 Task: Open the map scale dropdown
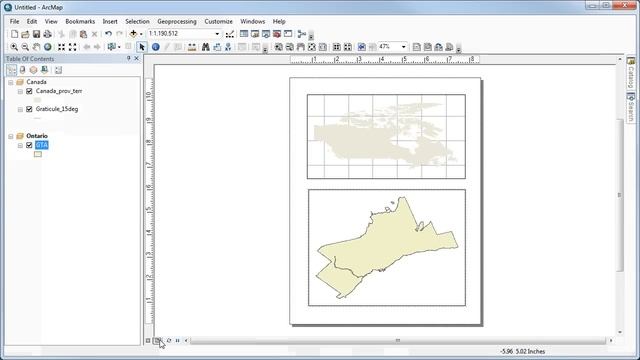pos(217,34)
